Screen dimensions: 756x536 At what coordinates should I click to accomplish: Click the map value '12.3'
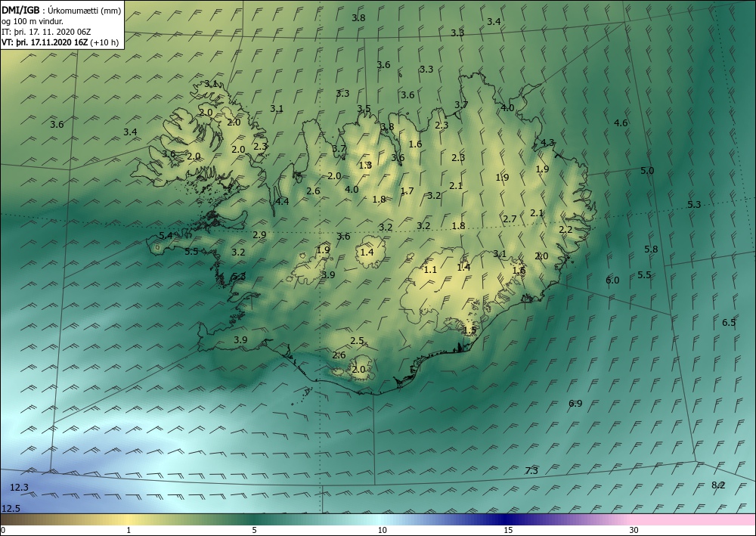pos(20,488)
